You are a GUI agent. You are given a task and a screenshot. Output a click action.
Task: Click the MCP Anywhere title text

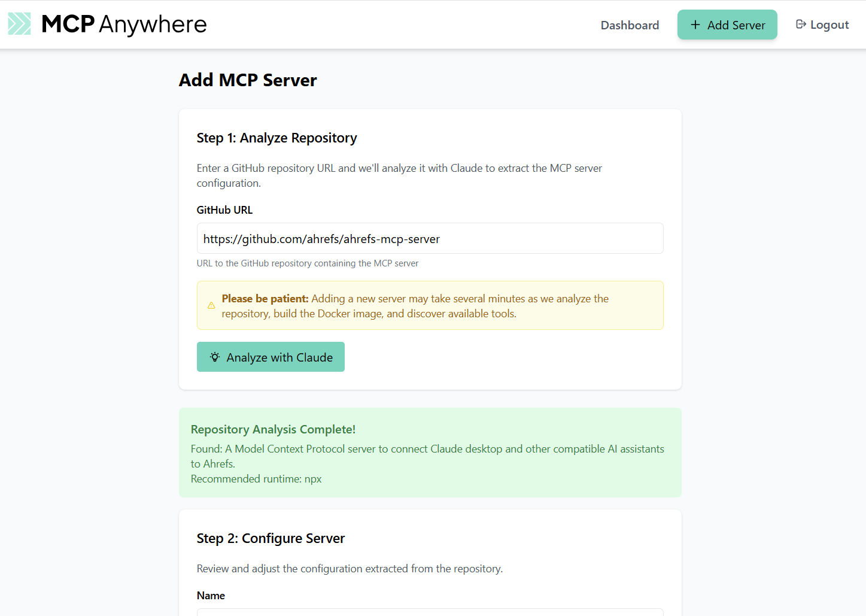tap(124, 25)
